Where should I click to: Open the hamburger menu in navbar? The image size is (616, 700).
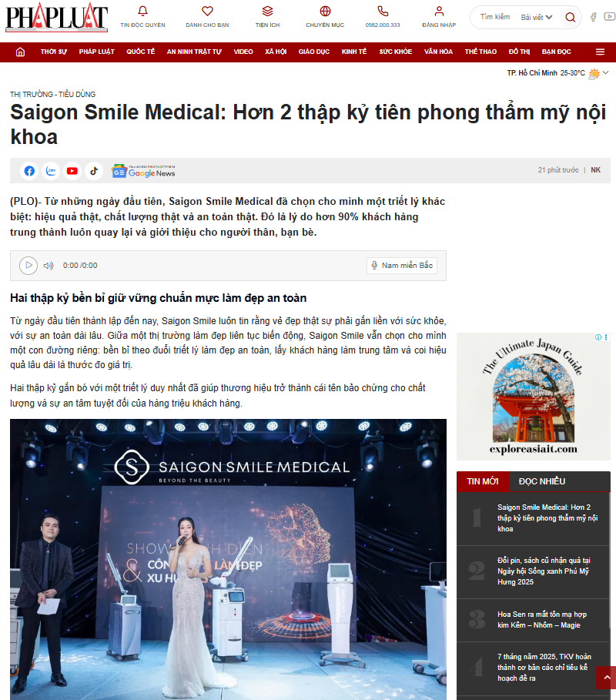pyautogui.click(x=600, y=52)
